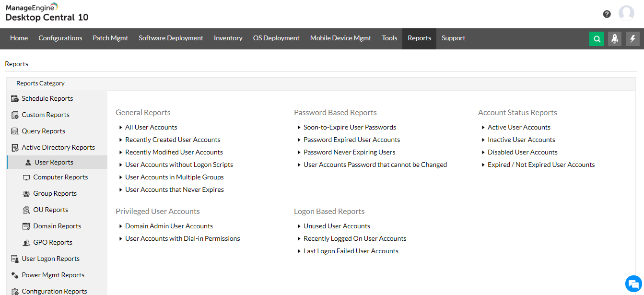The width and height of the screenshot is (644, 295).
Task: Expand the User Logon Reports category
Action: [50, 259]
